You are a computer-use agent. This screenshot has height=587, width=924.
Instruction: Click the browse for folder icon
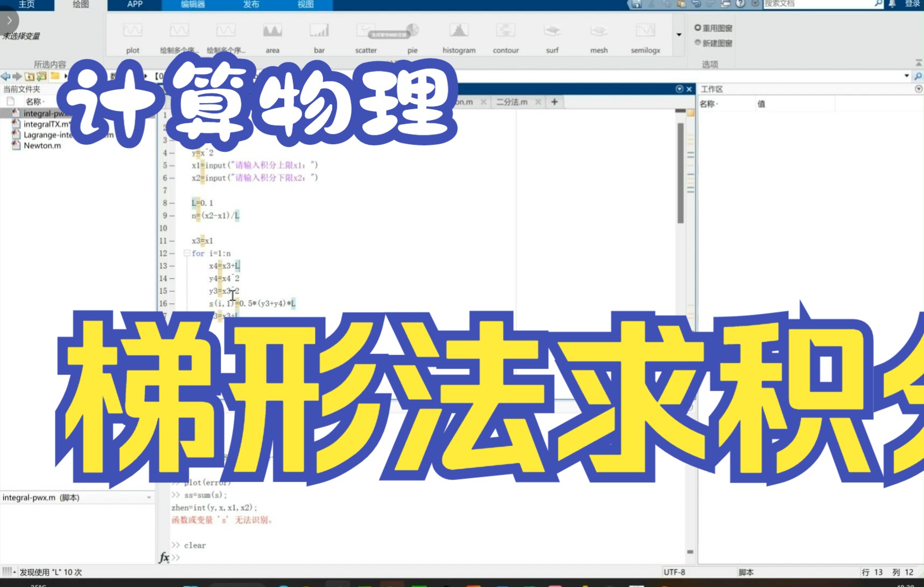41,76
